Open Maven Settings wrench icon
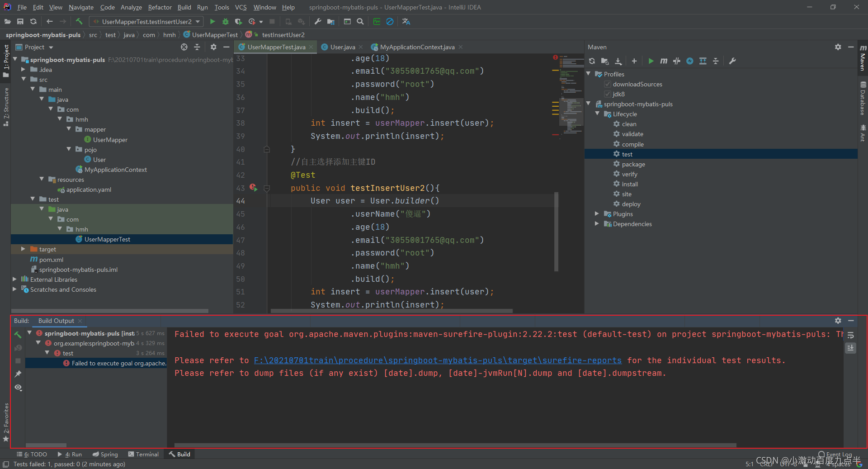Screen dimensions: 868x469 [x=732, y=61]
